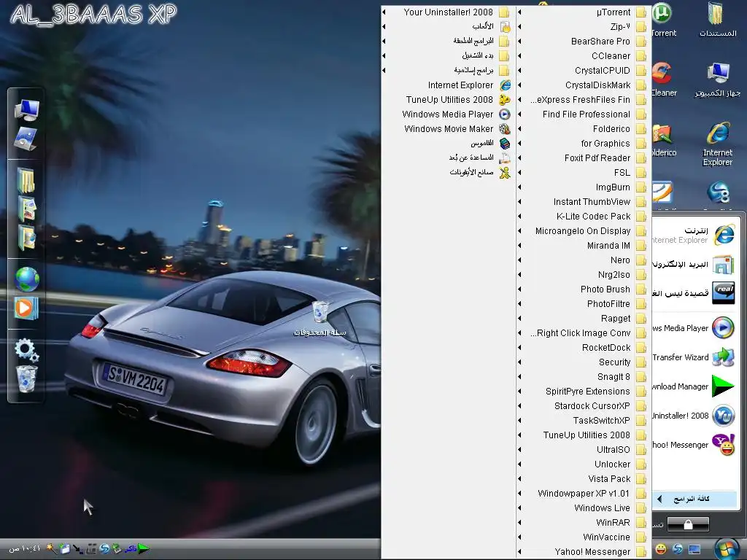
Task: Open the computer monitor icon in left dock
Action: [27, 111]
